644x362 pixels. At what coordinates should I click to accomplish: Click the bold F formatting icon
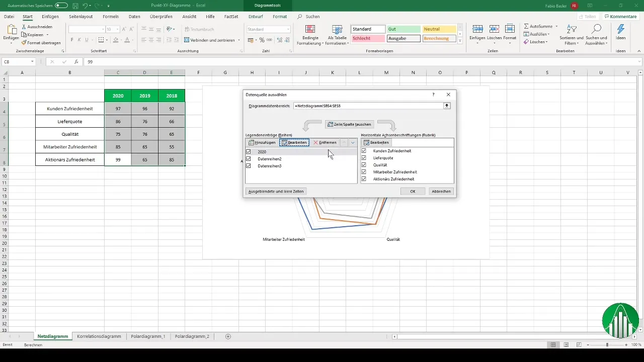click(72, 40)
